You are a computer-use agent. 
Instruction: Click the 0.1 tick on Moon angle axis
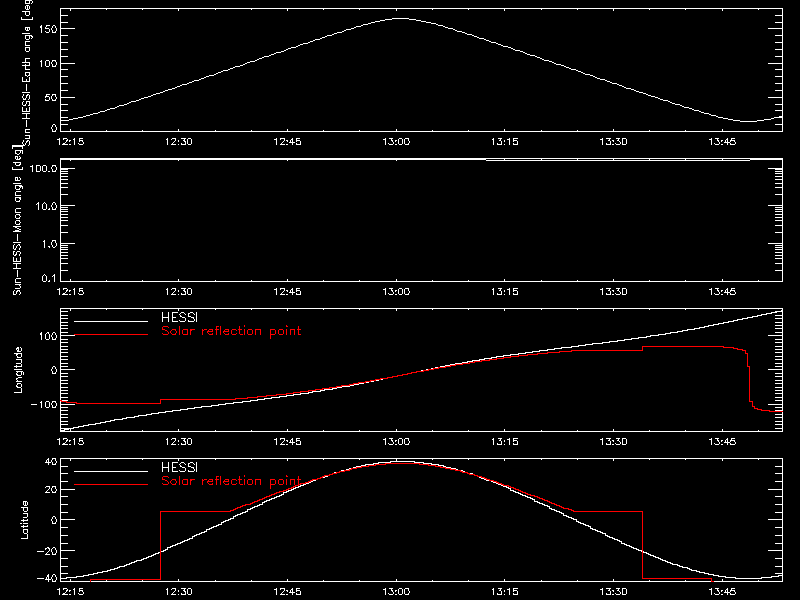click(x=49, y=278)
